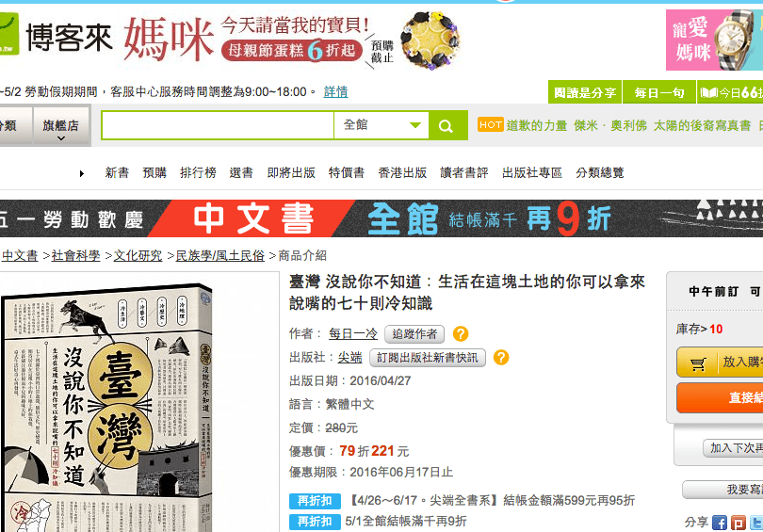Click the question mark beside 訂閱出版社新書快訊
The height and width of the screenshot is (532, 763).
tap(501, 358)
